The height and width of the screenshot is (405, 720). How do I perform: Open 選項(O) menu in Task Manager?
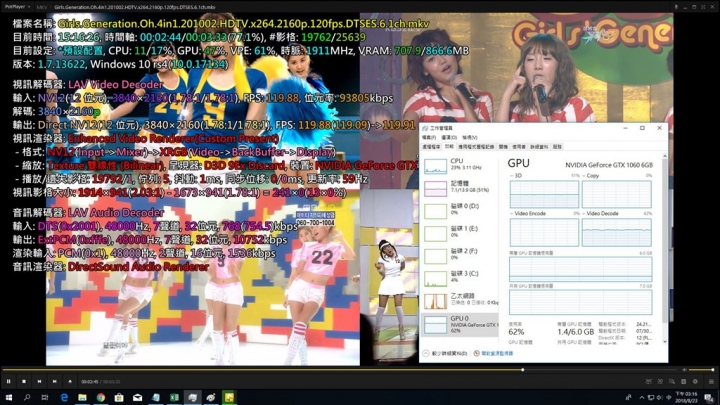[449, 137]
